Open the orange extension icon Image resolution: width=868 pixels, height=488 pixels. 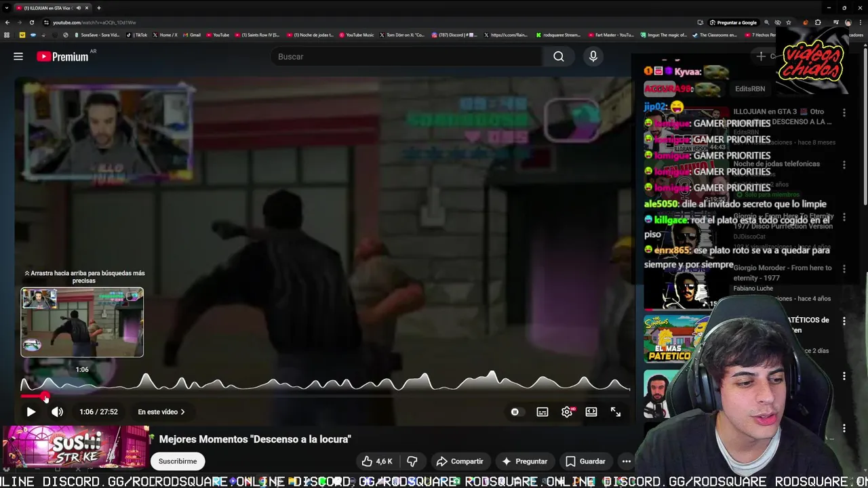pos(805,22)
